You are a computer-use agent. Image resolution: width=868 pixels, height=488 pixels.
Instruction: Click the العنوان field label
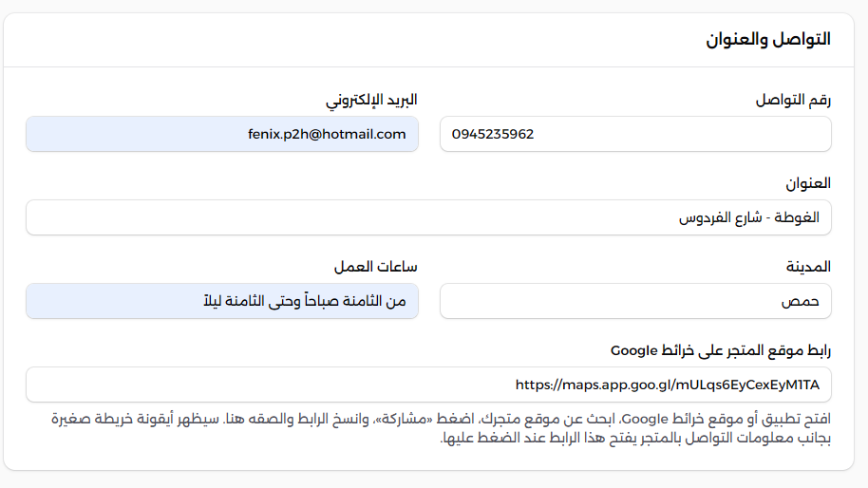(808, 183)
